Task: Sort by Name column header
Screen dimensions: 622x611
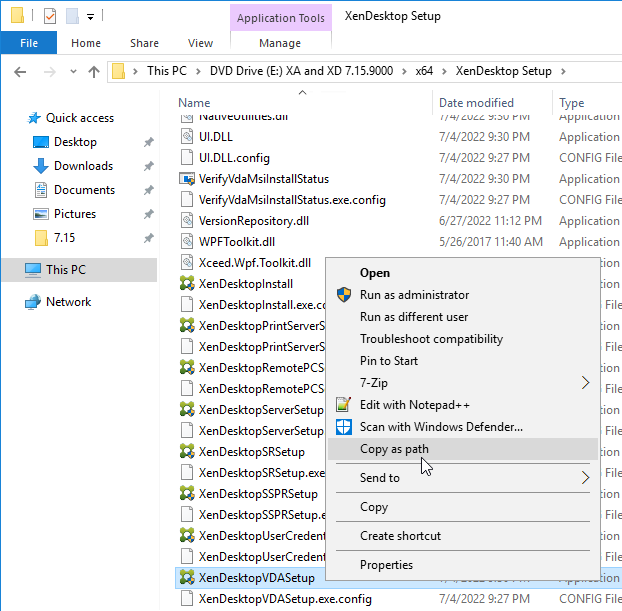Action: point(194,103)
